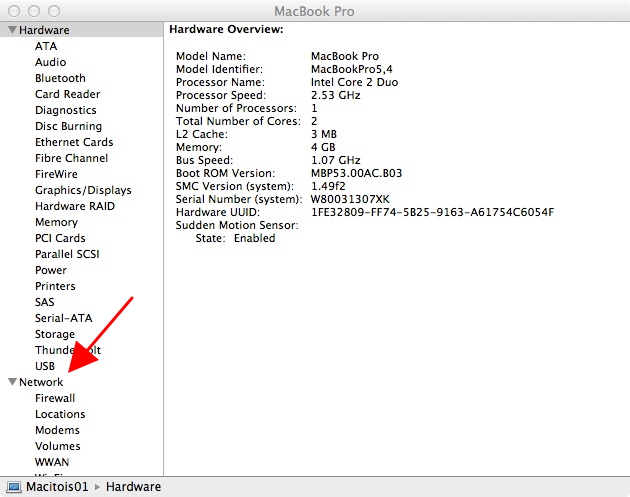630x497 pixels.
Task: Click Macitois01 in the path bar
Action: [57, 487]
